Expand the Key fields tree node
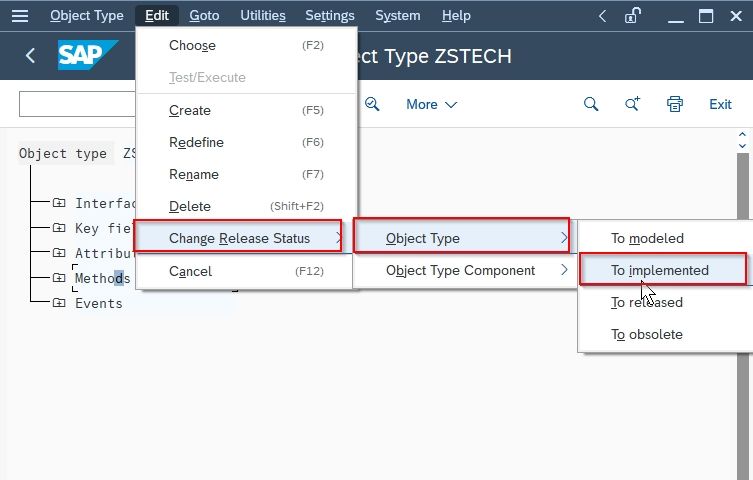 click(59, 228)
